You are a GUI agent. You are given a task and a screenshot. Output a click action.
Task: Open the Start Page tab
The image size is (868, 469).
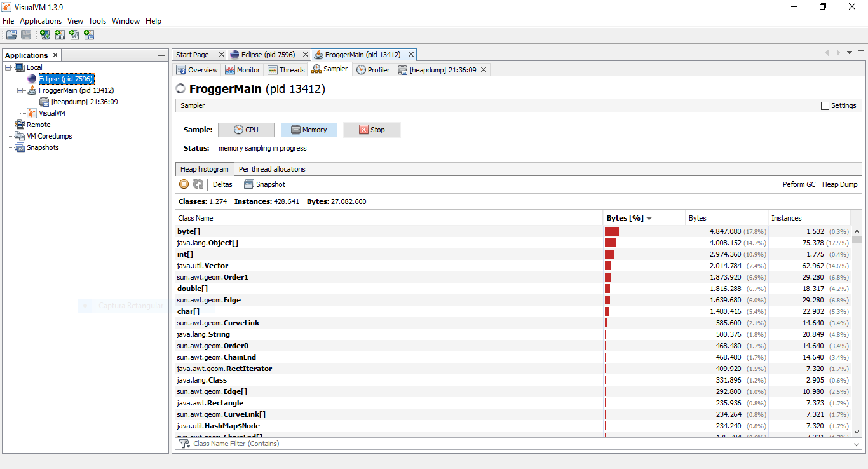pyautogui.click(x=193, y=55)
